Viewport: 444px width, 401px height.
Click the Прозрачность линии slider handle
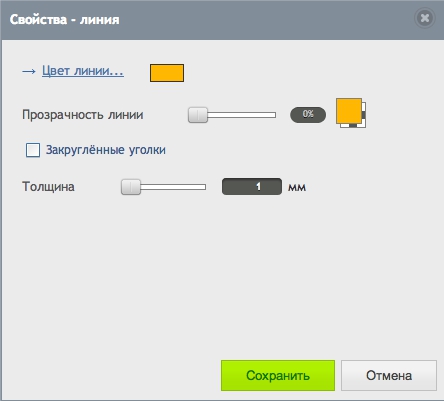198,115
